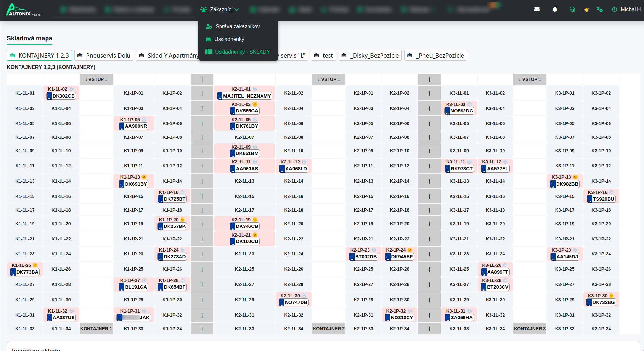Click the test warehouse tab
This screenshot has height=351, width=644.
(x=323, y=55)
